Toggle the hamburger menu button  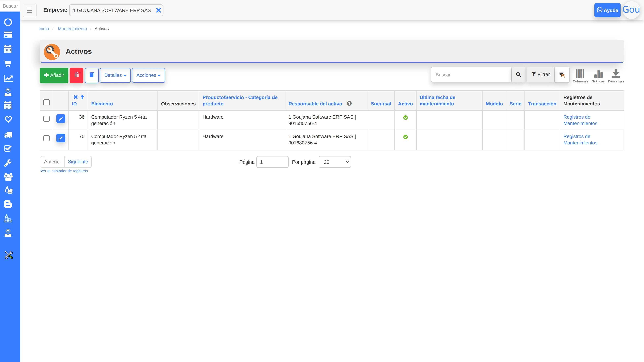point(30,10)
